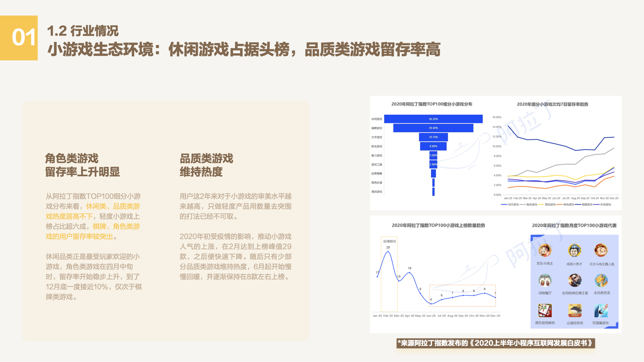644x362 pixels.
Task: Click the peak value 29 data label
Action: point(388,247)
